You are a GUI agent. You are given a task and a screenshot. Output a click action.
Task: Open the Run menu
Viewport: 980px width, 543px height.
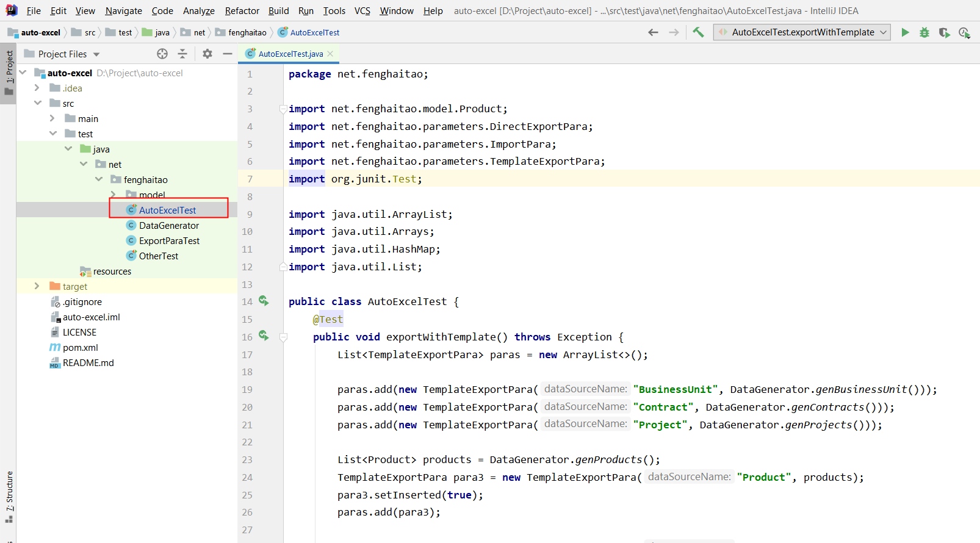[x=306, y=10]
